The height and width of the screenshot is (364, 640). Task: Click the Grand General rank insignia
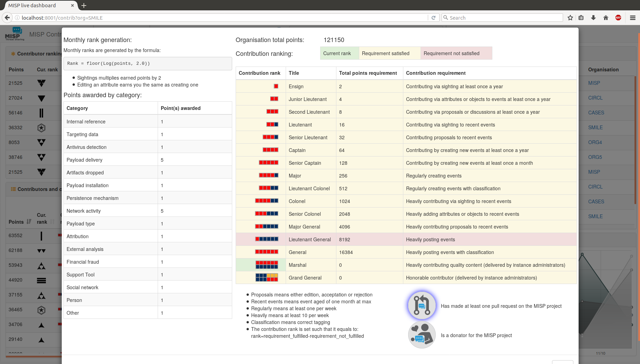(x=267, y=277)
